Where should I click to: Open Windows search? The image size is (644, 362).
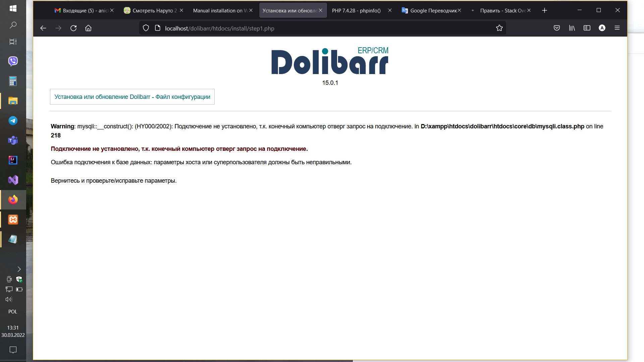click(x=13, y=25)
